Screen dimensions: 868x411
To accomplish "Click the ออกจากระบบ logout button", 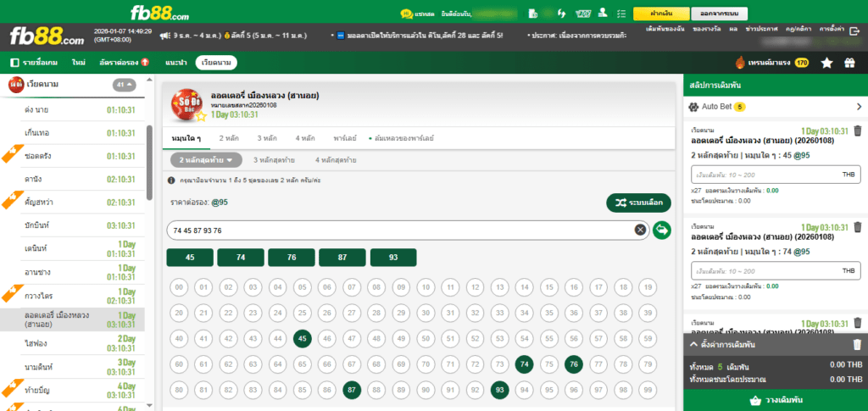I will pos(720,14).
